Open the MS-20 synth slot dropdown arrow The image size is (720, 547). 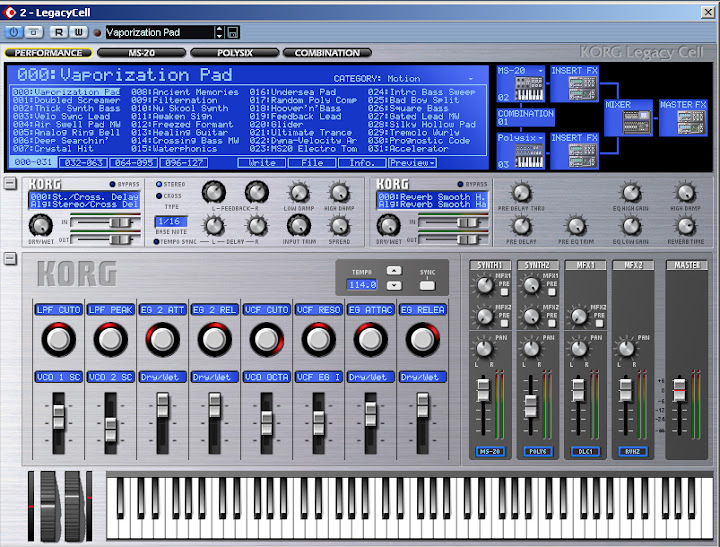pyautogui.click(x=540, y=71)
